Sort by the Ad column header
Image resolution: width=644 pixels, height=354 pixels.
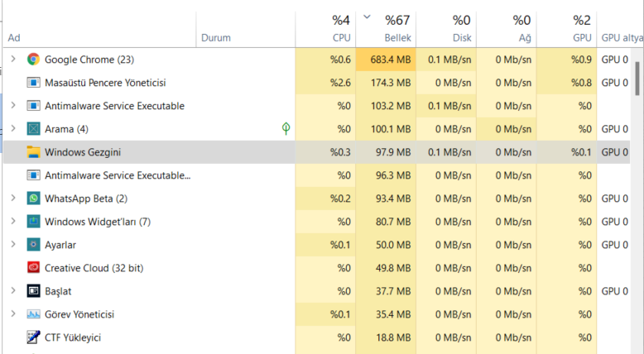click(x=14, y=38)
